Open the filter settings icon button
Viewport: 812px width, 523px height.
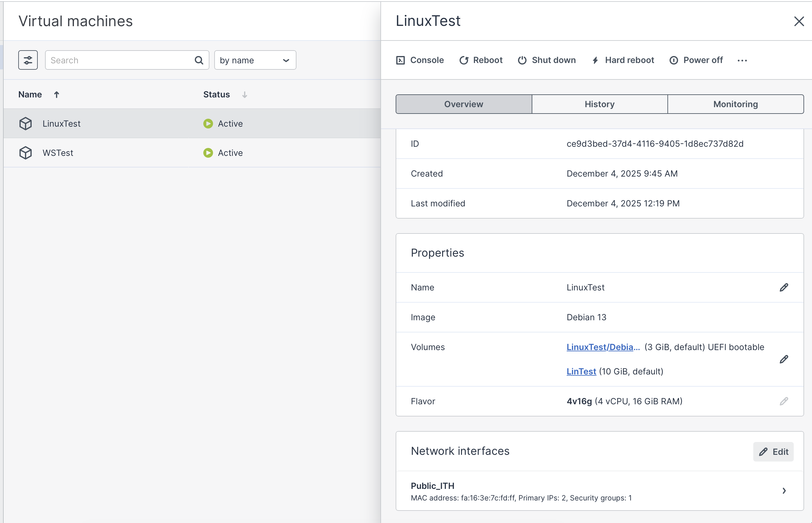point(28,60)
